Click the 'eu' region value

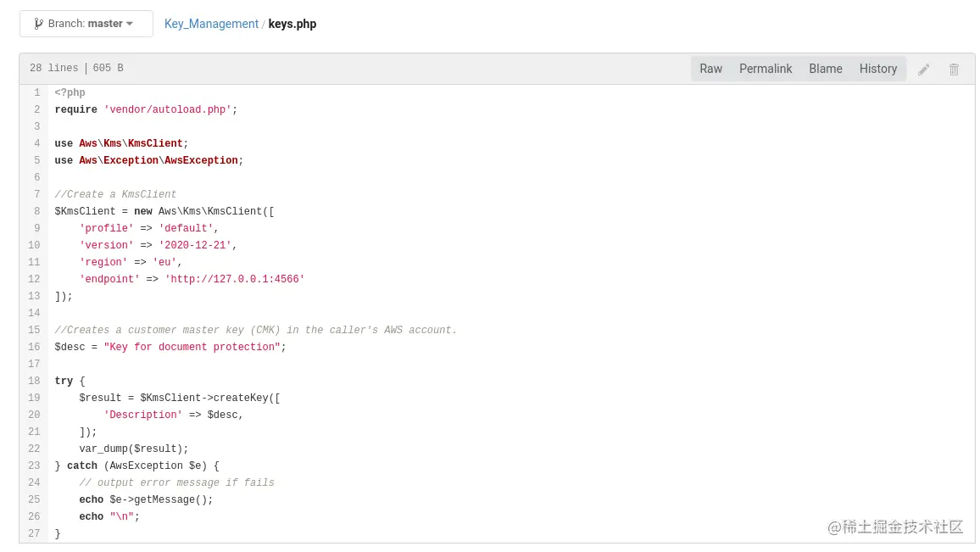click(x=164, y=262)
